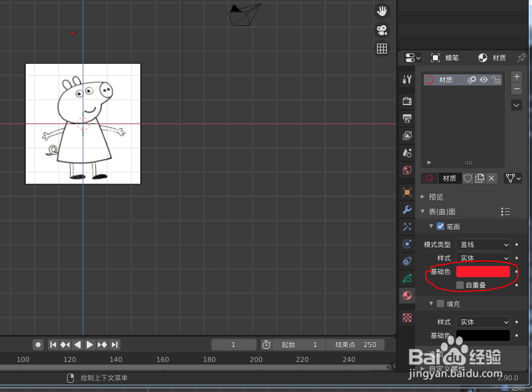Click the hand pan gizmo in viewport
The image size is (532, 392).
click(x=382, y=10)
